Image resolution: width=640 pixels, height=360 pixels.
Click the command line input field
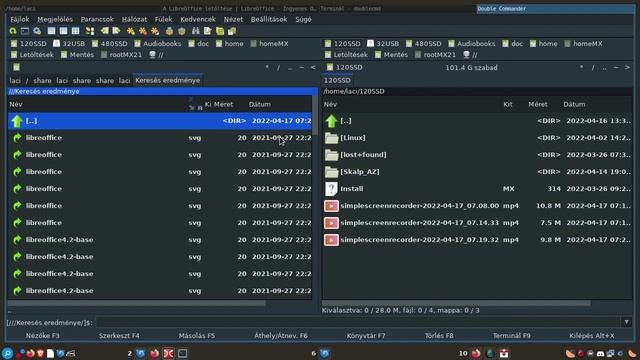click(x=358, y=322)
